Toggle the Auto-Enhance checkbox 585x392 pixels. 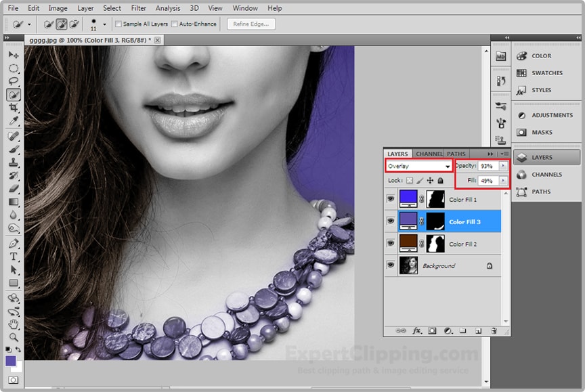pyautogui.click(x=175, y=24)
